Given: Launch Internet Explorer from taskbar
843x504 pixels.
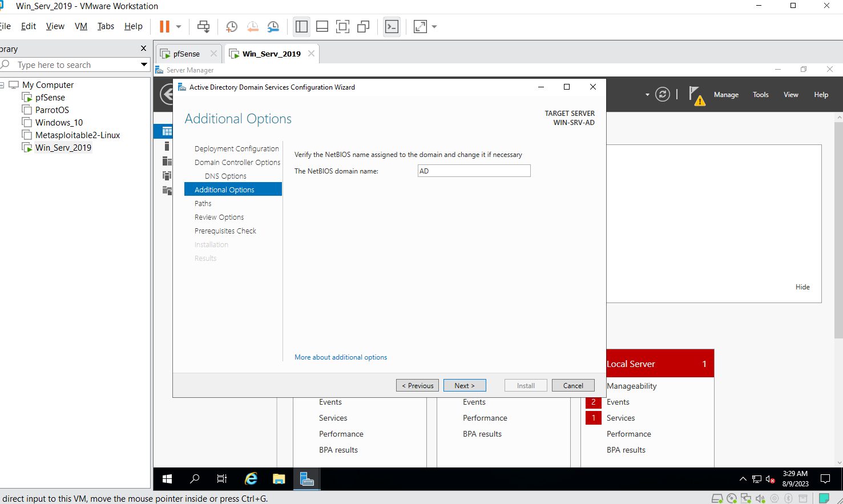Looking at the screenshot, I should coord(251,479).
